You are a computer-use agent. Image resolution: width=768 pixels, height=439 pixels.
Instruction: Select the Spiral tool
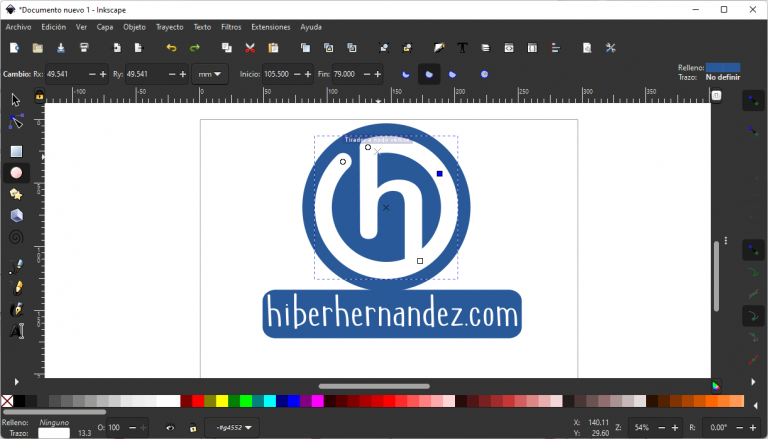pos(16,237)
